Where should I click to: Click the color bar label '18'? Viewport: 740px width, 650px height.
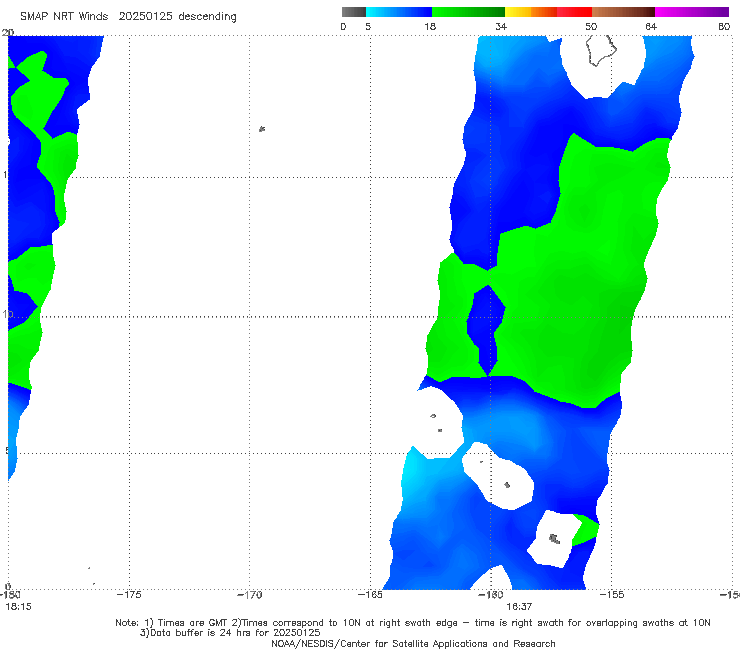tap(430, 26)
